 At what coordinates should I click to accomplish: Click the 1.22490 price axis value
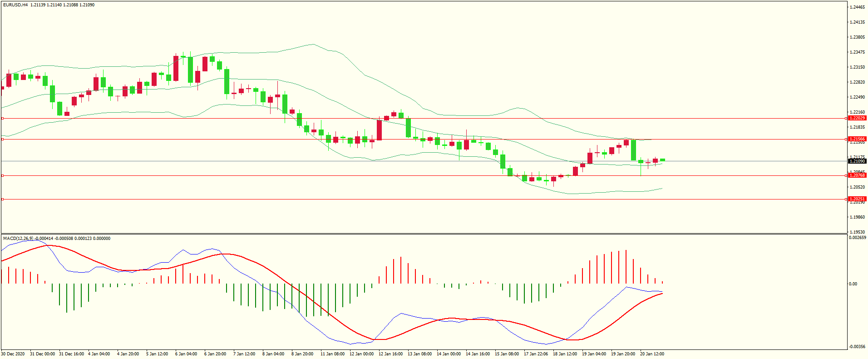[x=857, y=97]
